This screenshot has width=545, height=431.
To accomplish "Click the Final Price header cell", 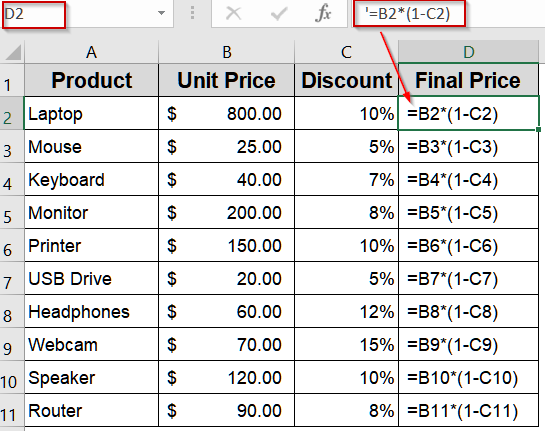I will point(469,80).
